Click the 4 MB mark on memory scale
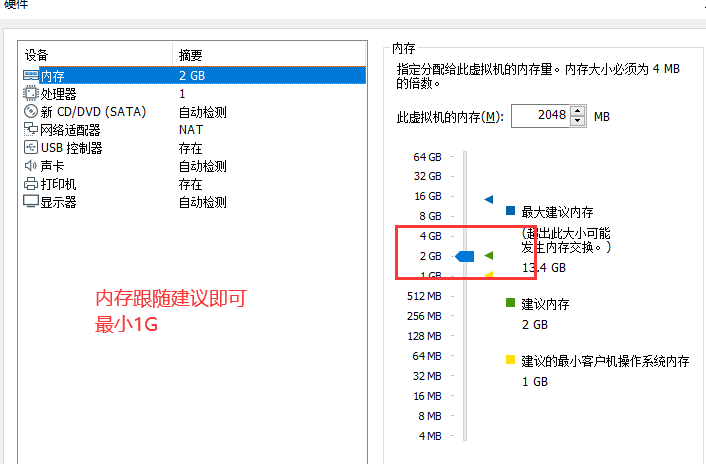 pos(430,436)
